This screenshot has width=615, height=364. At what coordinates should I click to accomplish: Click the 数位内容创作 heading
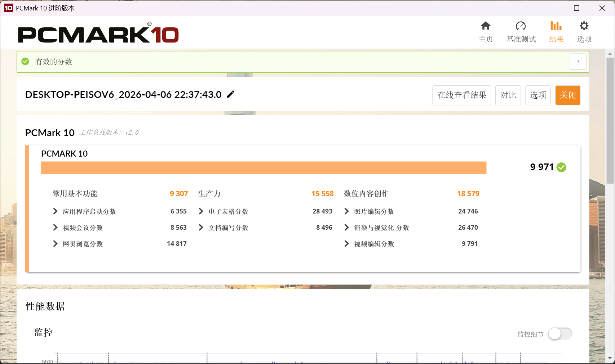[x=366, y=194]
